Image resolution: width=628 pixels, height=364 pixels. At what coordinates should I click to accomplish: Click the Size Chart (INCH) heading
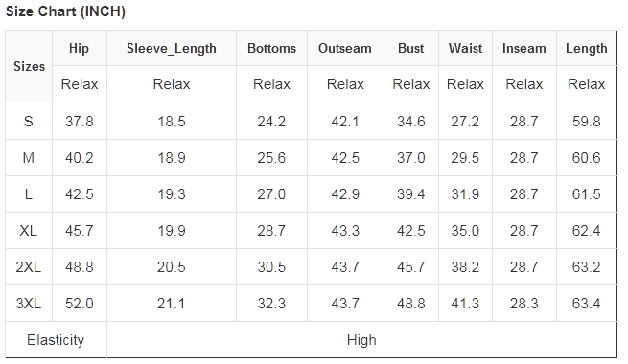point(65,11)
